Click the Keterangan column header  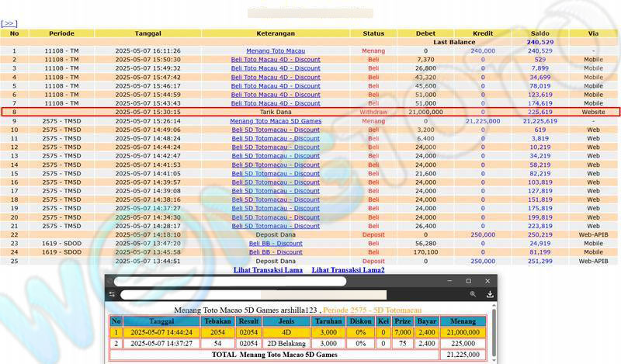pos(276,33)
